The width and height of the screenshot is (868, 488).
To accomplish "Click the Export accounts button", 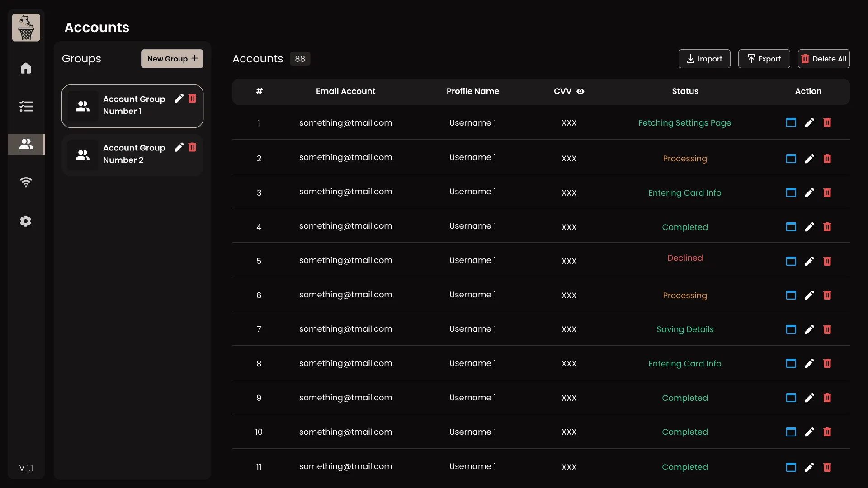I will tap(764, 59).
